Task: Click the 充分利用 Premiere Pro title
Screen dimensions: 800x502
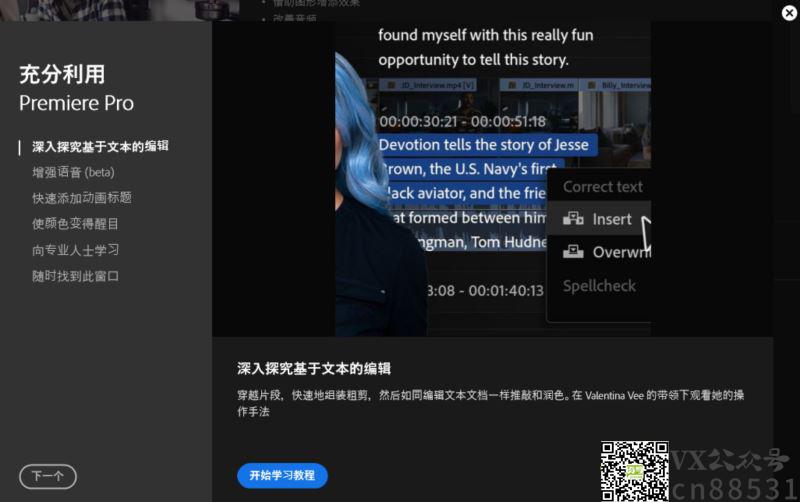Action: (77, 89)
